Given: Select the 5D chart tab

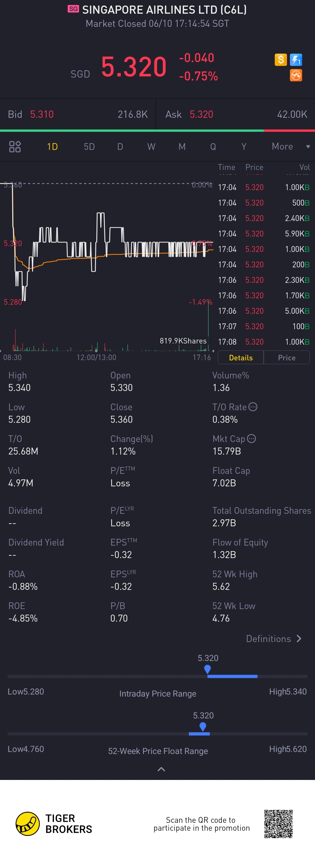Looking at the screenshot, I should click(89, 147).
